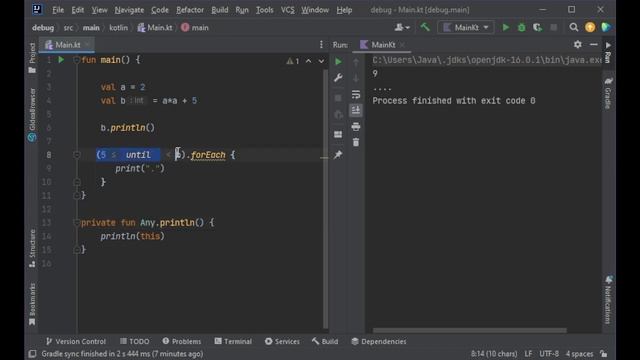Click the orange IDE updates icon

point(590,27)
